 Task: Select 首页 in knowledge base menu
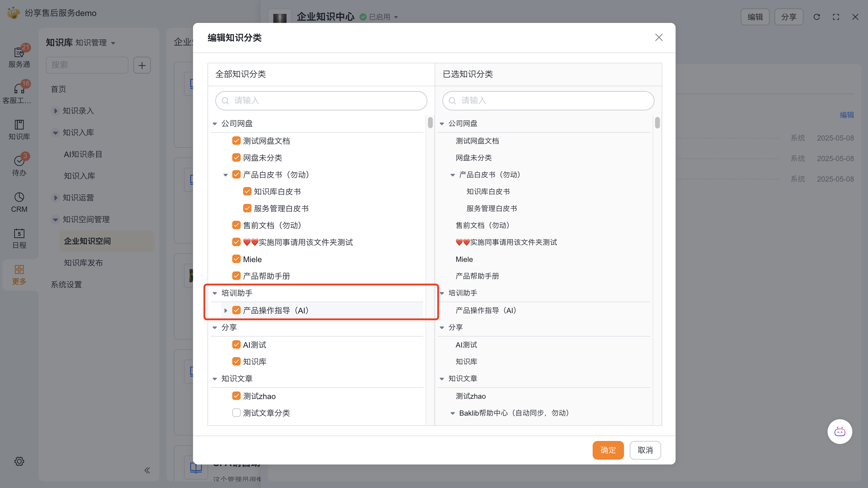(x=58, y=89)
